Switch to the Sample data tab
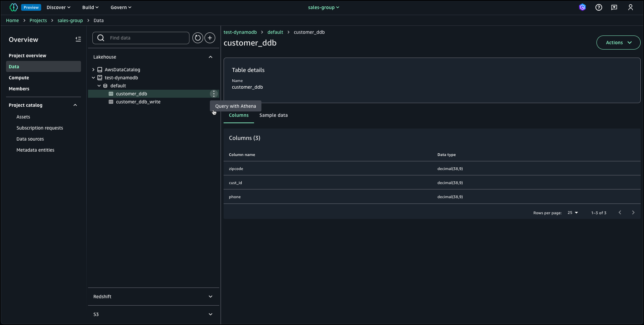Screen dimensions: 644x325 [x=273, y=115]
